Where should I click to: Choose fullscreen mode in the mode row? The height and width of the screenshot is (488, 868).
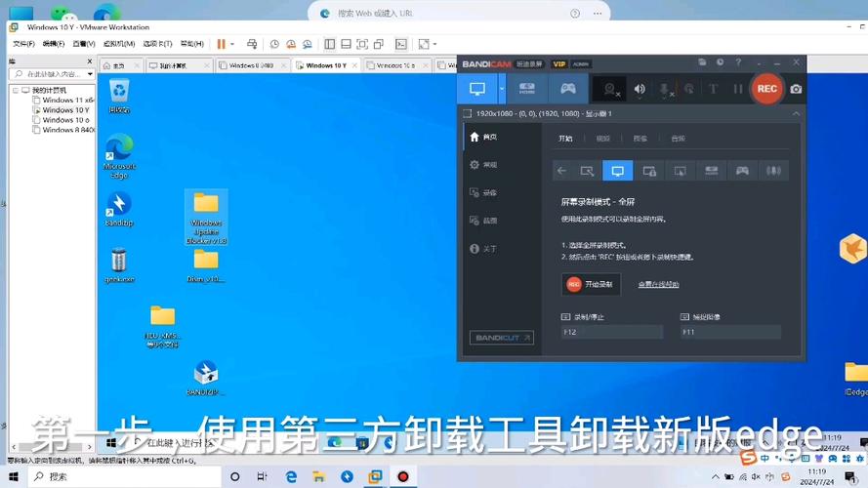617,171
